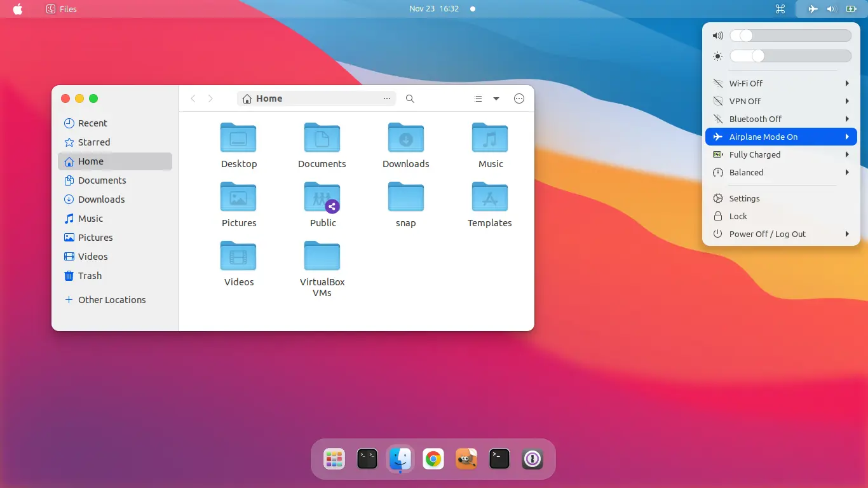868x488 pixels.
Task: Launch Google Chrome from the dock
Action: (x=433, y=459)
